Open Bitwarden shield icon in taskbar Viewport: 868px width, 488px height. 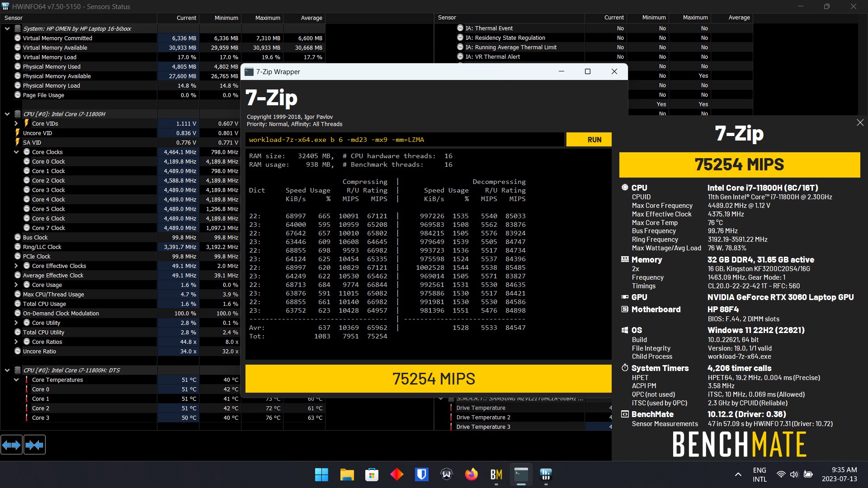coord(421,474)
